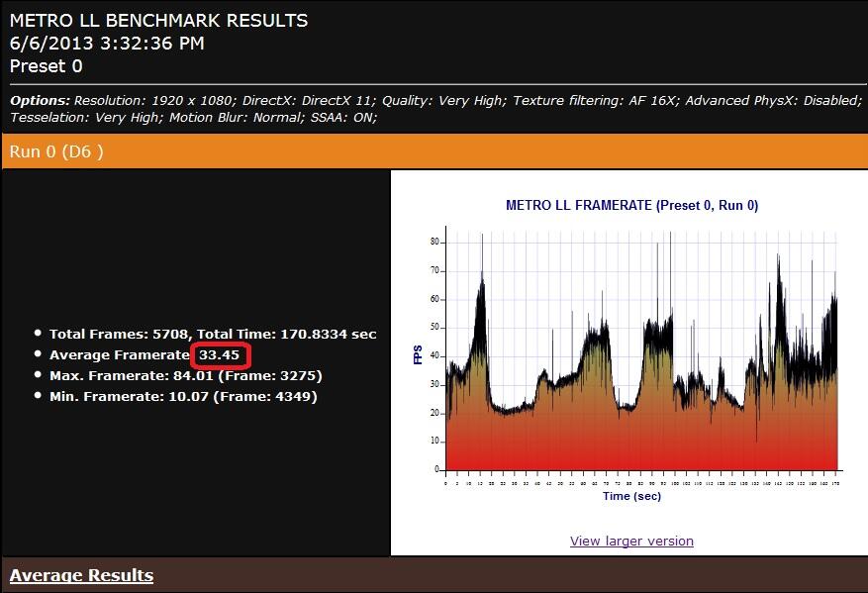868x593 pixels.
Task: Click chart title 'METRO LL FRAMERATE (Preset 0, Run 0)'
Action: tap(631, 205)
